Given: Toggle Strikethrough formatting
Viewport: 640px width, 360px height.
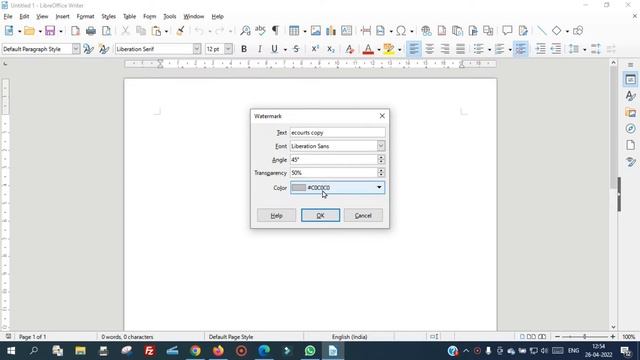Looking at the screenshot, I should click(296, 49).
